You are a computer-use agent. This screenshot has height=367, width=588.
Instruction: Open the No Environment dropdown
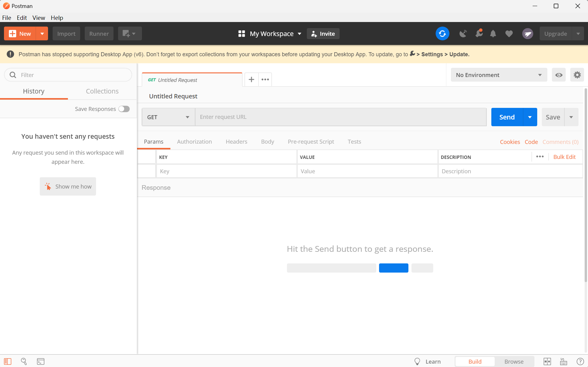click(x=499, y=75)
